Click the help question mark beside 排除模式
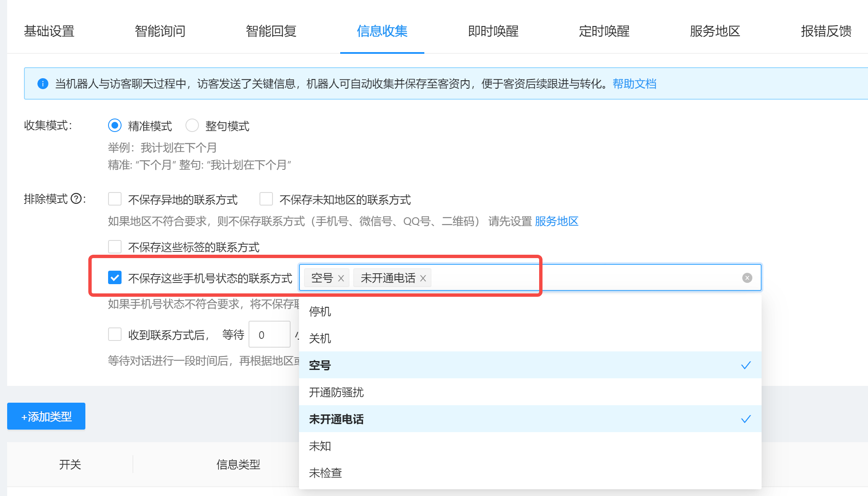Screen dimensions: 868x496 point(76,199)
